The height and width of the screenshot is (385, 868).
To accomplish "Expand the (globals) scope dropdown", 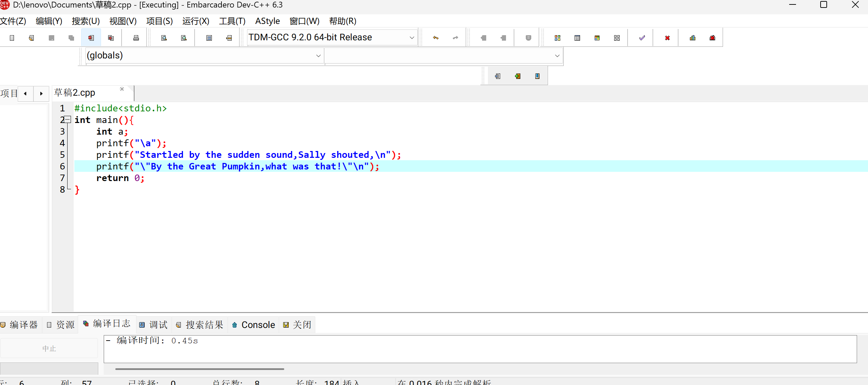I will tap(318, 56).
